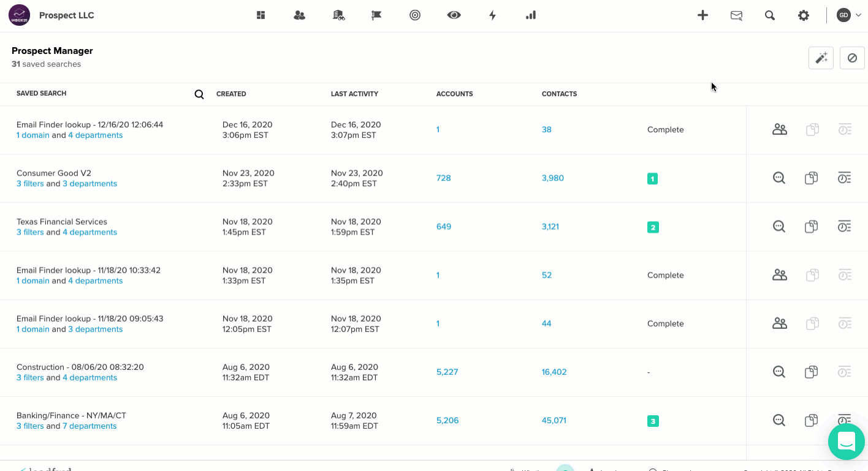Open '3 filters' link under Consumer Good V2
This screenshot has width=868, height=471.
pyautogui.click(x=30, y=184)
